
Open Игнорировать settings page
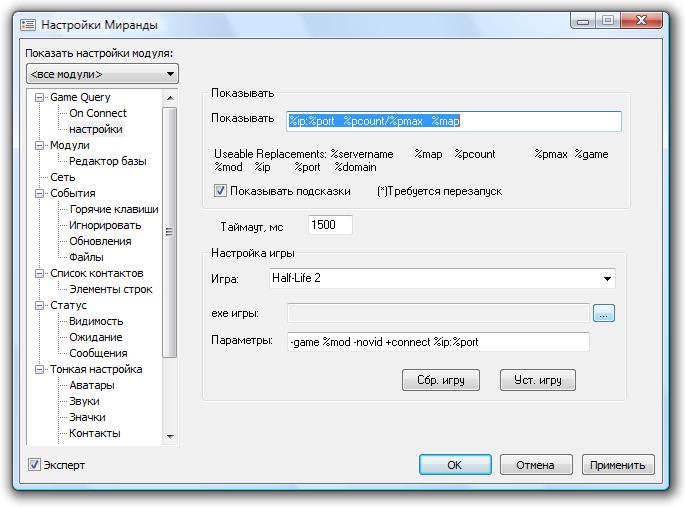[x=105, y=225]
